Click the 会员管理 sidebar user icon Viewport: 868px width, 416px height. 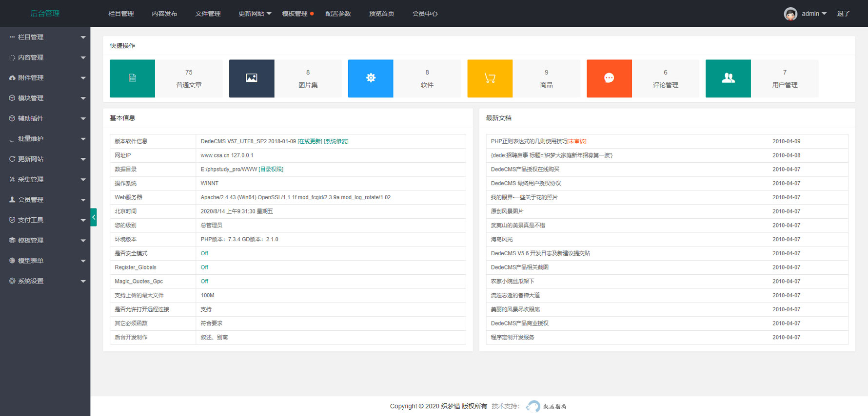12,200
